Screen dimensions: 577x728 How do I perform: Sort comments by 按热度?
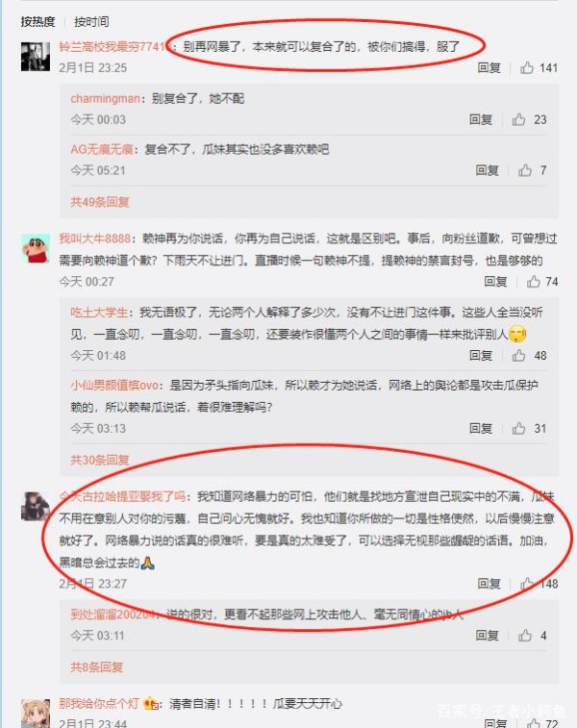(38, 22)
